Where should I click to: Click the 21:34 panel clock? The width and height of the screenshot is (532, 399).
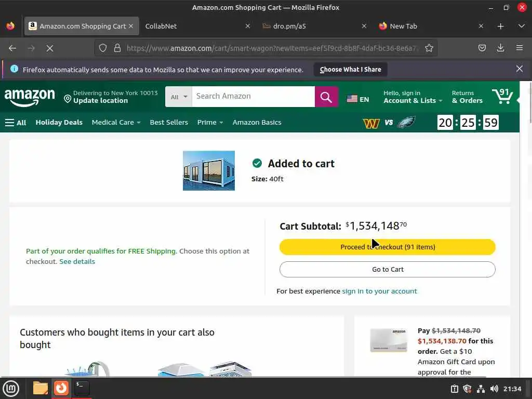click(512, 389)
